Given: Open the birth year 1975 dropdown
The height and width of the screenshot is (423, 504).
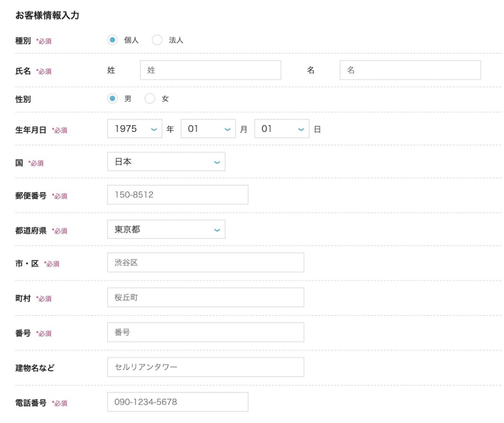Looking at the screenshot, I should click(x=135, y=129).
